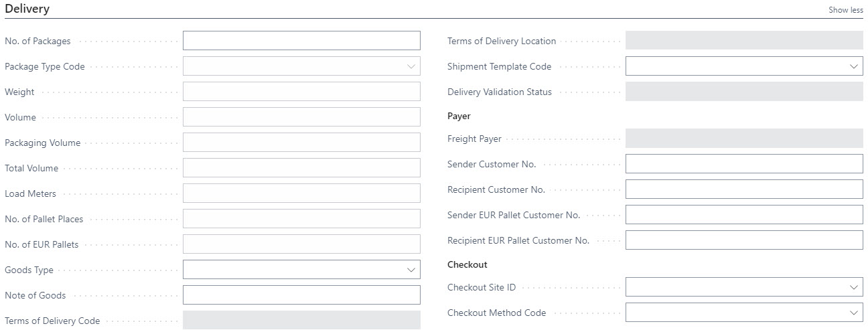This screenshot has height=330, width=868.
Task: Select the Recipient EUR Pallet Customer No. field
Action: click(x=744, y=240)
